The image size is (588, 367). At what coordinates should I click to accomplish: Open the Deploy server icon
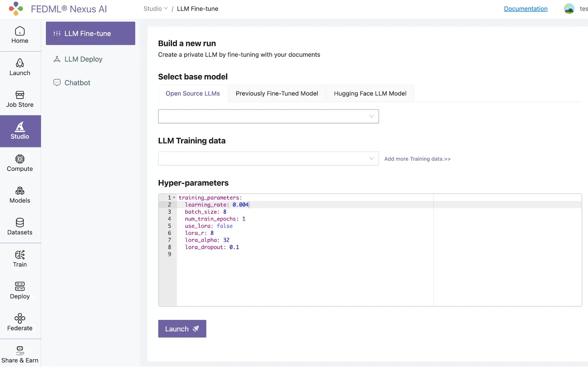20,287
